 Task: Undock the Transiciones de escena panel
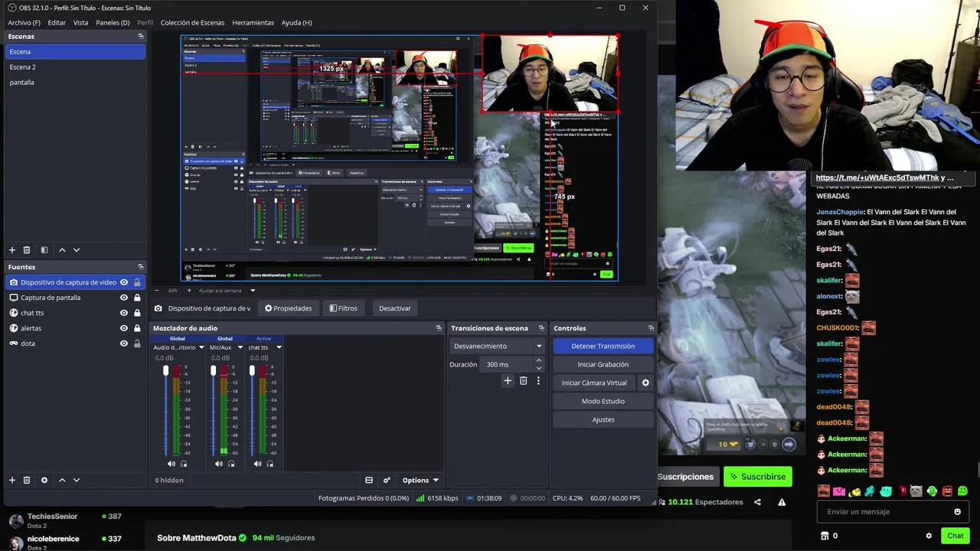click(541, 328)
